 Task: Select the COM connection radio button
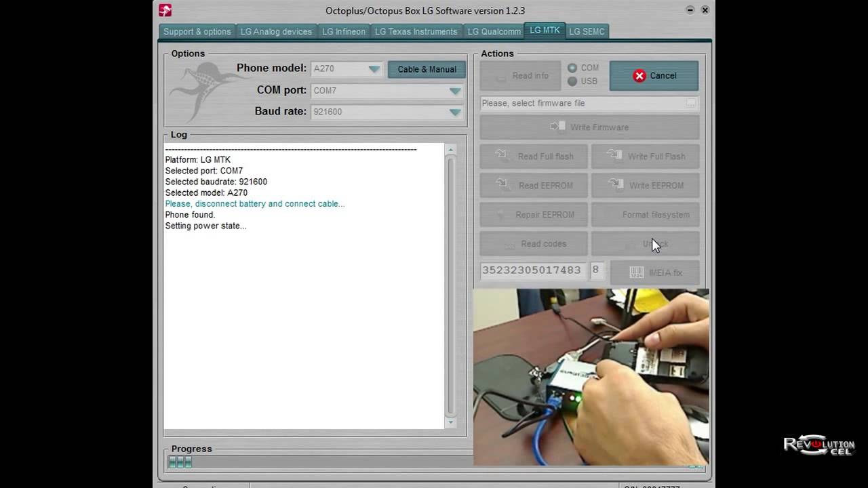pyautogui.click(x=572, y=68)
